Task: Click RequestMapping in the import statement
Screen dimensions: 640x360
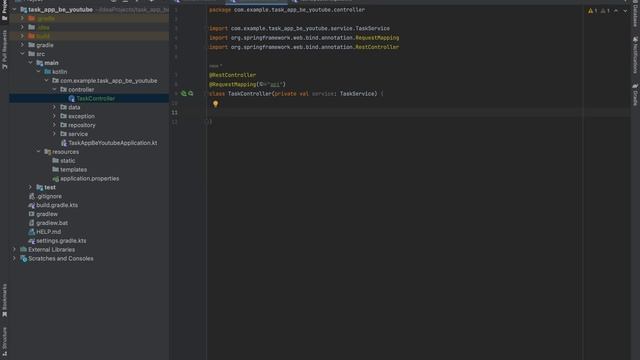Action: point(377,38)
